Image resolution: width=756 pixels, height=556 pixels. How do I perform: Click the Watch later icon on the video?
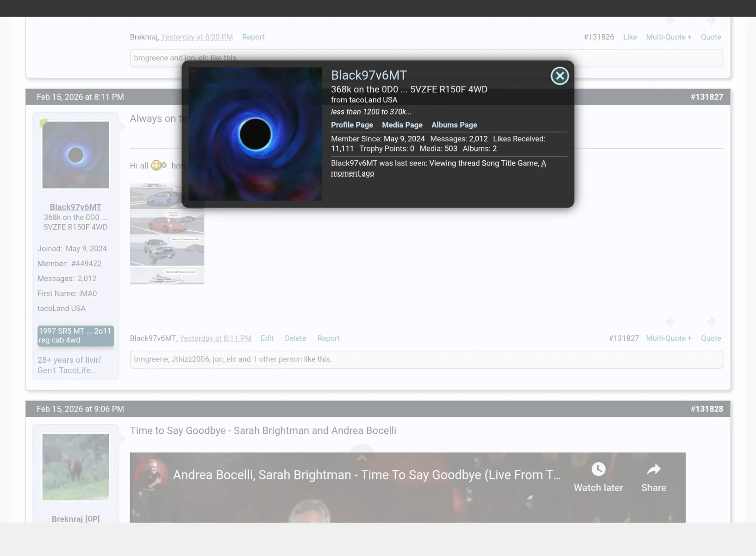pyautogui.click(x=598, y=469)
